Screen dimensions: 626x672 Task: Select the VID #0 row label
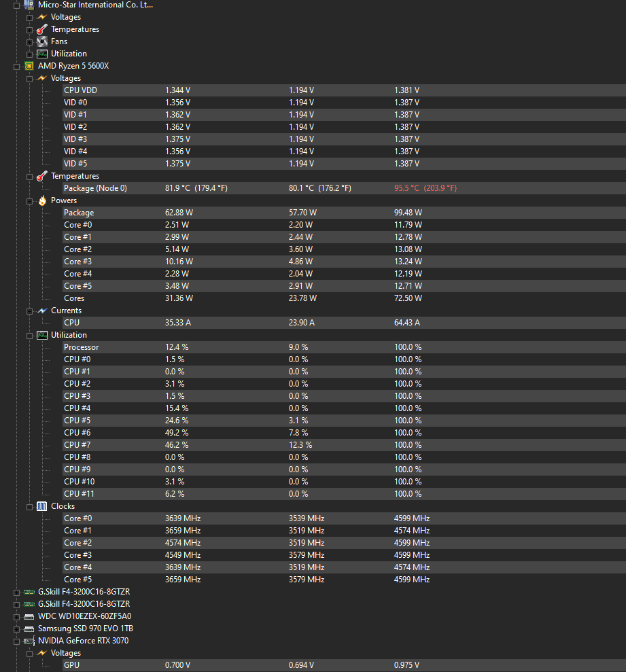[75, 103]
